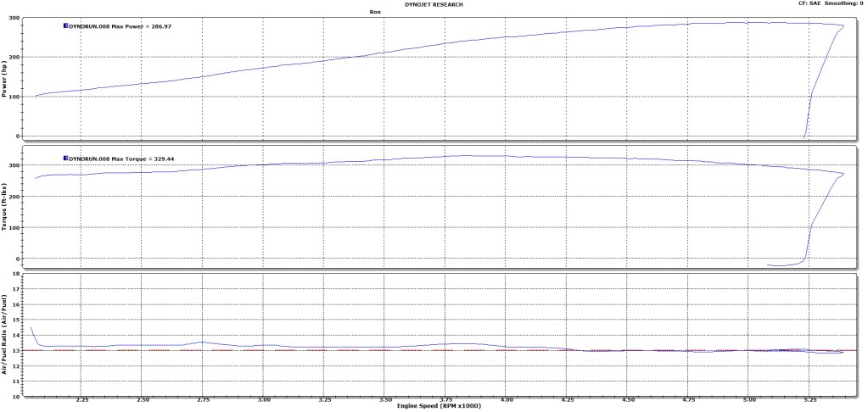The width and height of the screenshot is (868, 412).
Task: Click the 18 tick on Air/Fuel axis
Action: click(18, 275)
